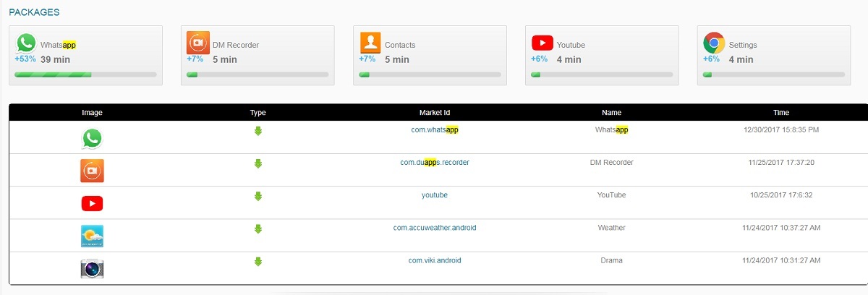Click the green arrow in the DM Recorder row
This screenshot has height=295, width=868.
[258, 163]
